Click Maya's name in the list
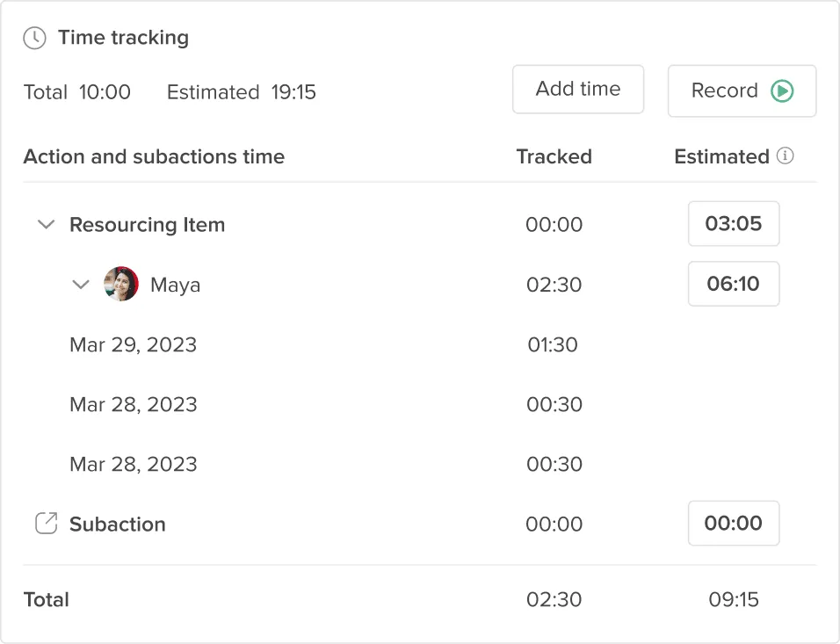This screenshot has width=840, height=644. coord(175,285)
